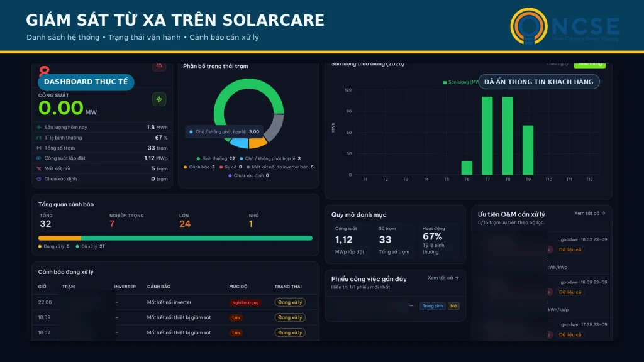Click the icon beside Sản lượng hôm nay

[x=39, y=127]
